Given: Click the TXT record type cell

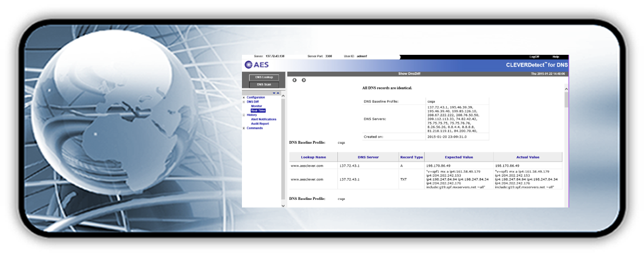Looking at the screenshot, I should pos(411,179).
